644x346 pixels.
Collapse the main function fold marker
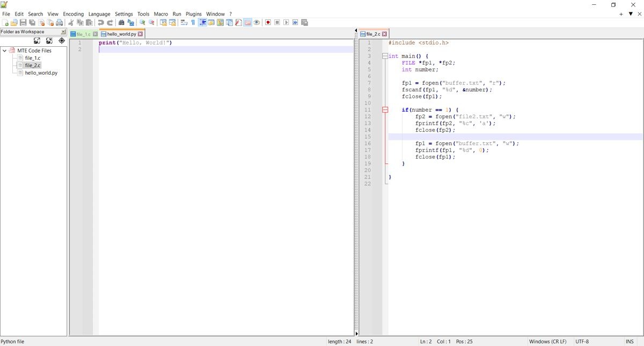(384, 56)
